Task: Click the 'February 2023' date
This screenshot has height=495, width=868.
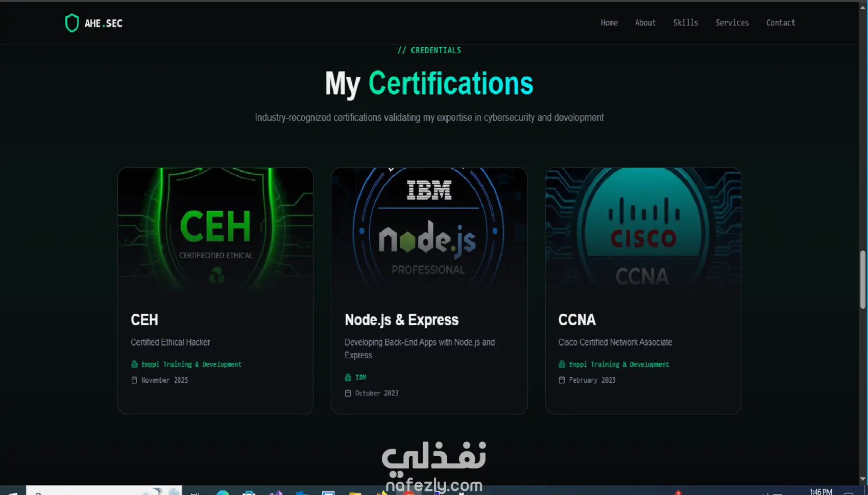Action: click(x=592, y=380)
